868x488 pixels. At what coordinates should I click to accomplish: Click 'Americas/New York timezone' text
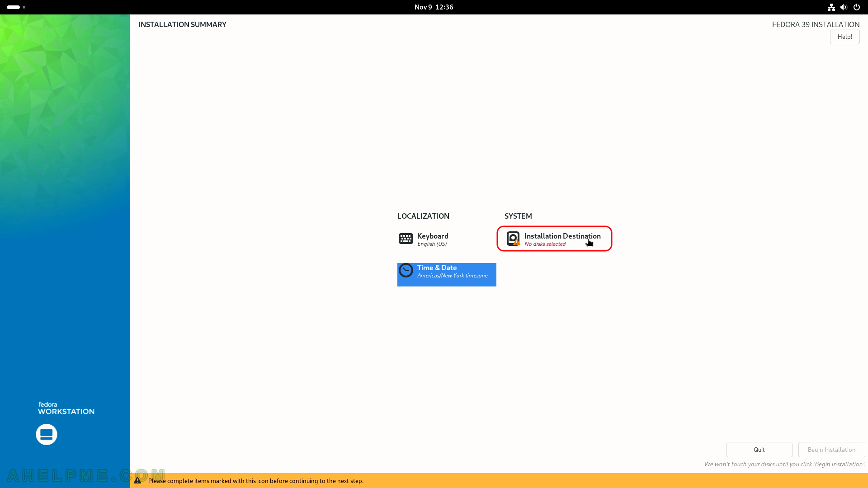[452, 276]
